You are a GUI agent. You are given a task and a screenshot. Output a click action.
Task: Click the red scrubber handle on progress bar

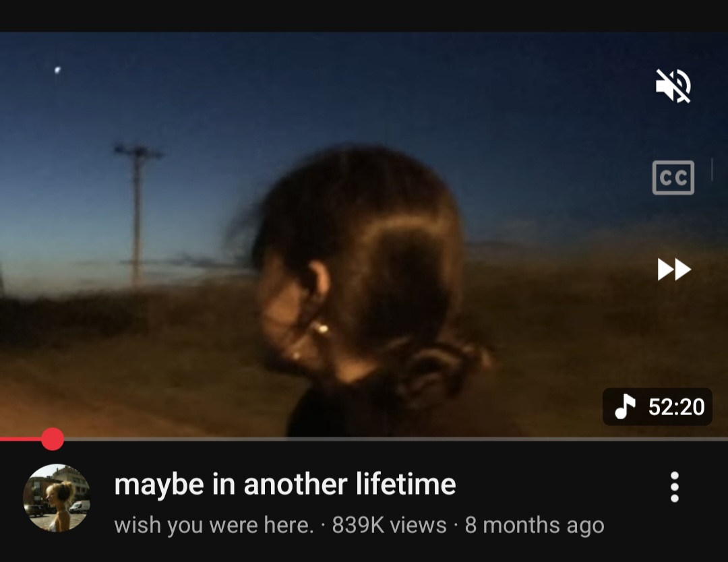[53, 439]
